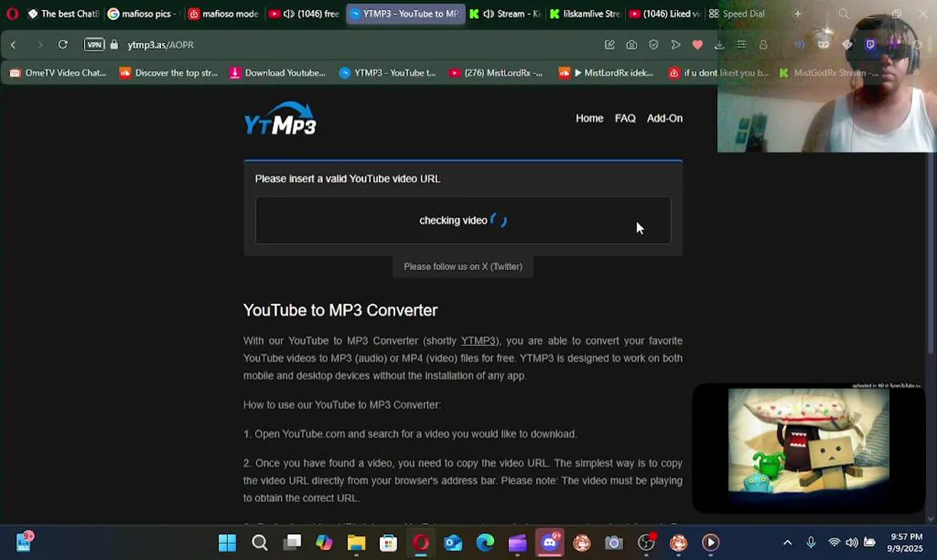Open the Home nav link
This screenshot has width=937, height=560.
[x=589, y=118]
